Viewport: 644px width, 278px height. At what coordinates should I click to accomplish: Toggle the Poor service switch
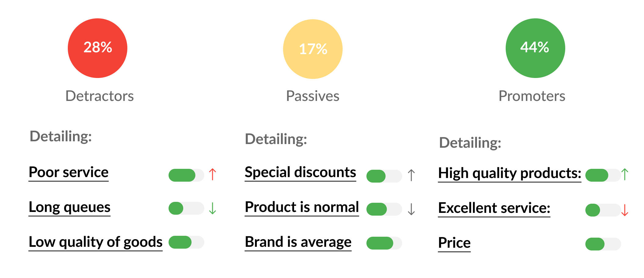pyautogui.click(x=186, y=175)
